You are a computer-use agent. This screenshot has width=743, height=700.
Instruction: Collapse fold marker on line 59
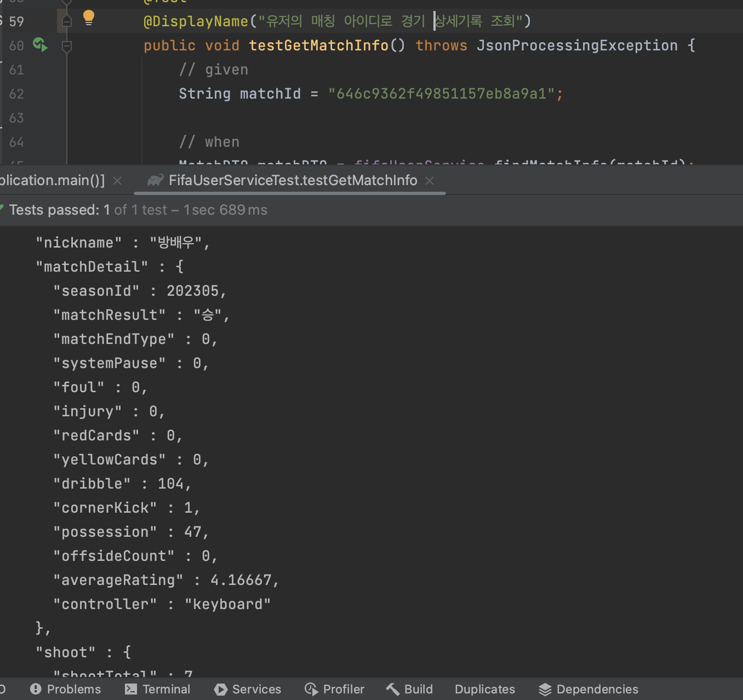coord(67,21)
